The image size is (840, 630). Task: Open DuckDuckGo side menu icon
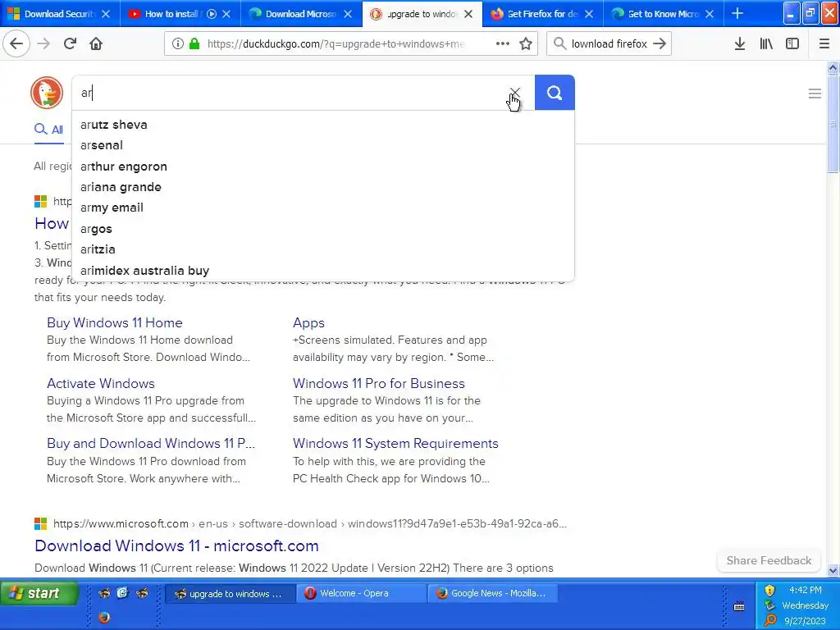815,94
